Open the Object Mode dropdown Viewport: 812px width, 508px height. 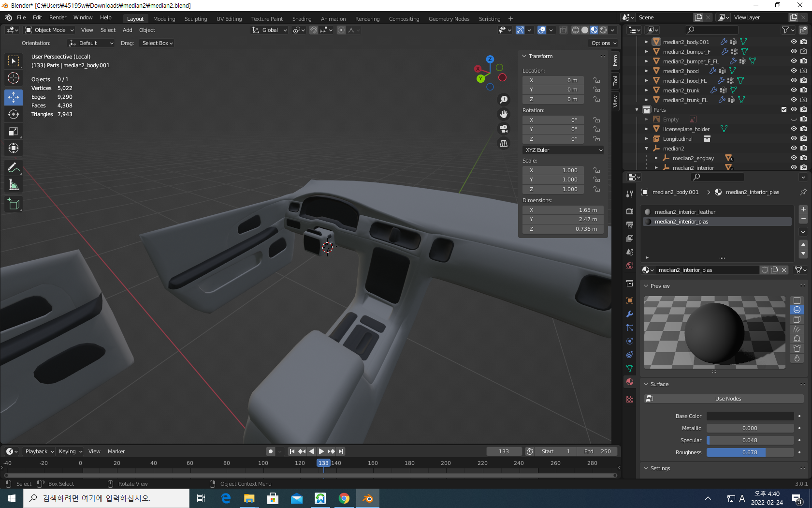point(49,30)
